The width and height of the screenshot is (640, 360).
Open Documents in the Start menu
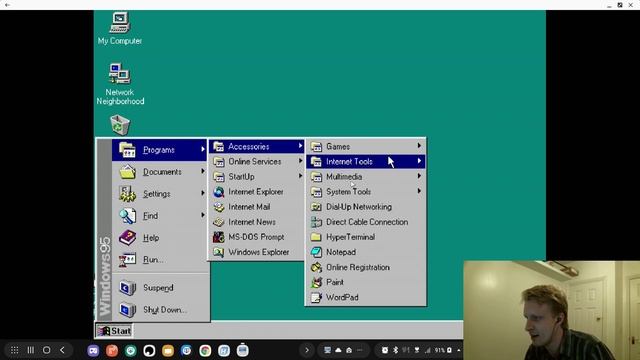coord(159,172)
